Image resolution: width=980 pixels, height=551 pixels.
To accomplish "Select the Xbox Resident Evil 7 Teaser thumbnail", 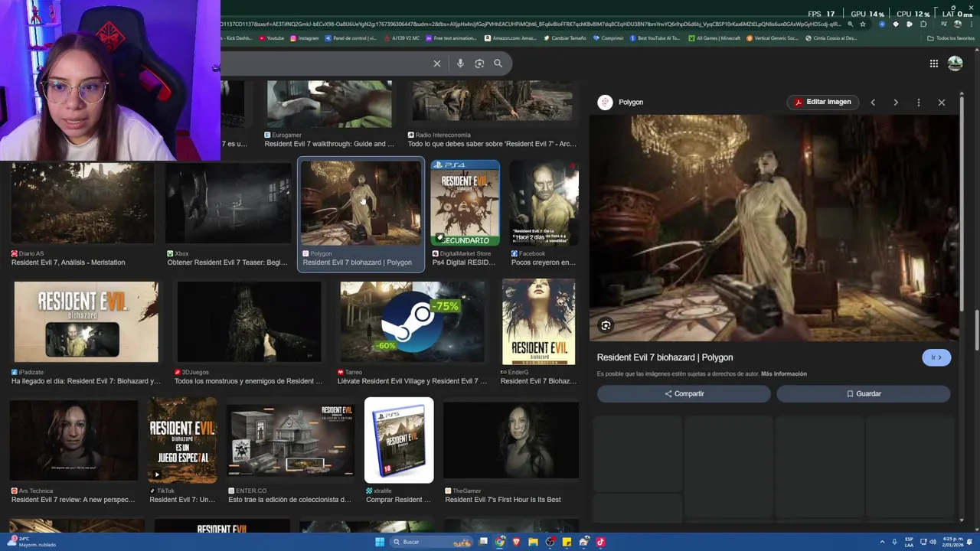I will pyautogui.click(x=228, y=204).
